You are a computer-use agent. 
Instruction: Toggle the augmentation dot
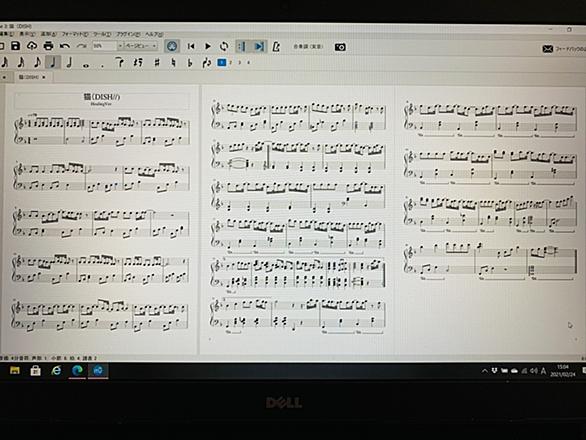[x=102, y=65]
